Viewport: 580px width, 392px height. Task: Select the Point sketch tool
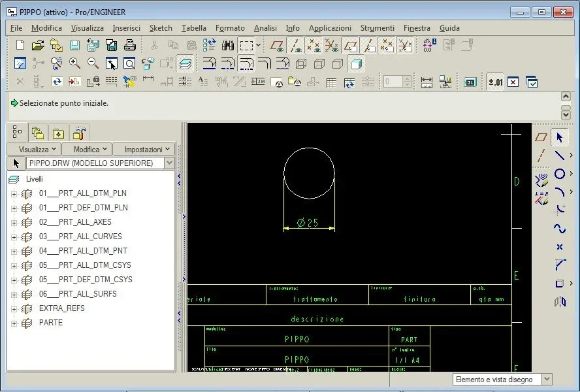tap(560, 247)
